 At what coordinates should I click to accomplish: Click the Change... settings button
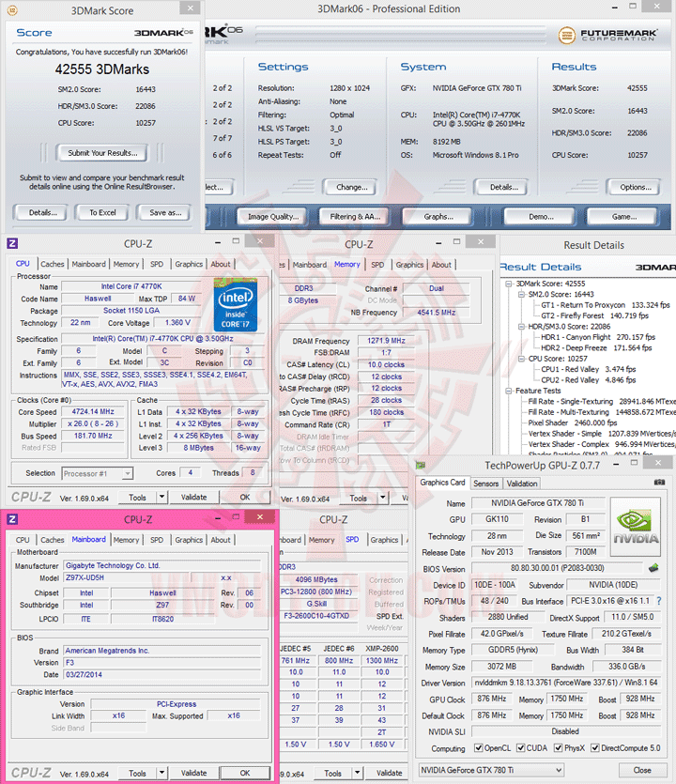pyautogui.click(x=351, y=187)
